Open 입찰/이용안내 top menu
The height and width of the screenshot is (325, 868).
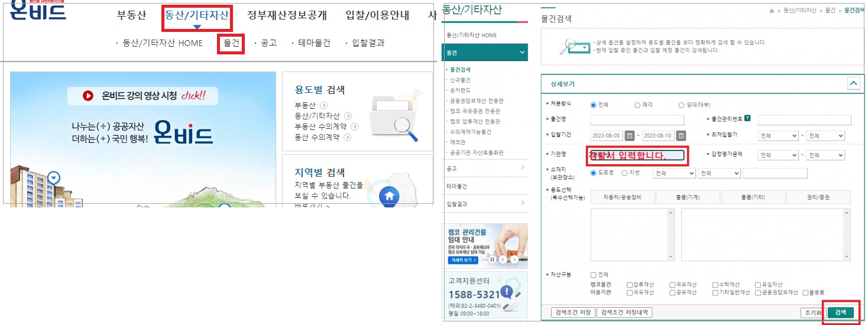point(377,15)
